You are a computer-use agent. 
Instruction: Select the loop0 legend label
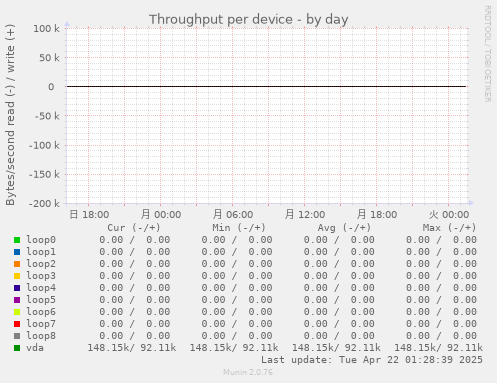tap(41, 240)
